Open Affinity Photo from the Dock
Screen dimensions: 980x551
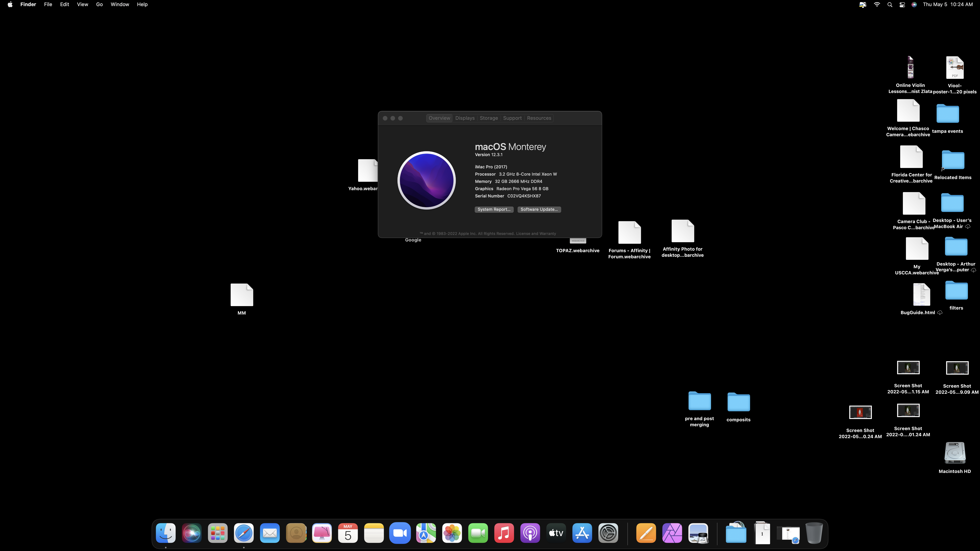pyautogui.click(x=672, y=533)
